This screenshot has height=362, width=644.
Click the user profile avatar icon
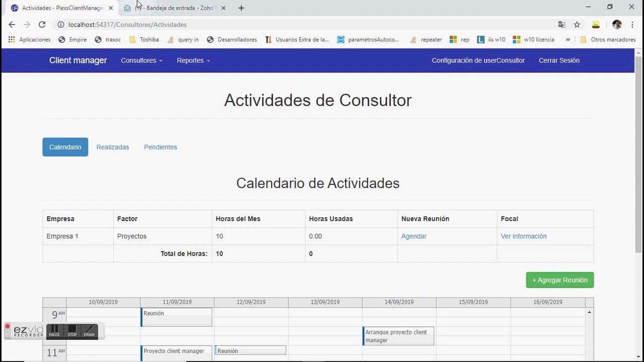617,25
